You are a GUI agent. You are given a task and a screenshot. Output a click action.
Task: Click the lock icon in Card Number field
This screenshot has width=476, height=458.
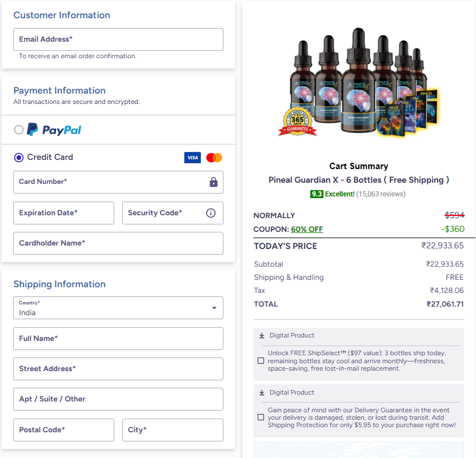[x=213, y=182]
